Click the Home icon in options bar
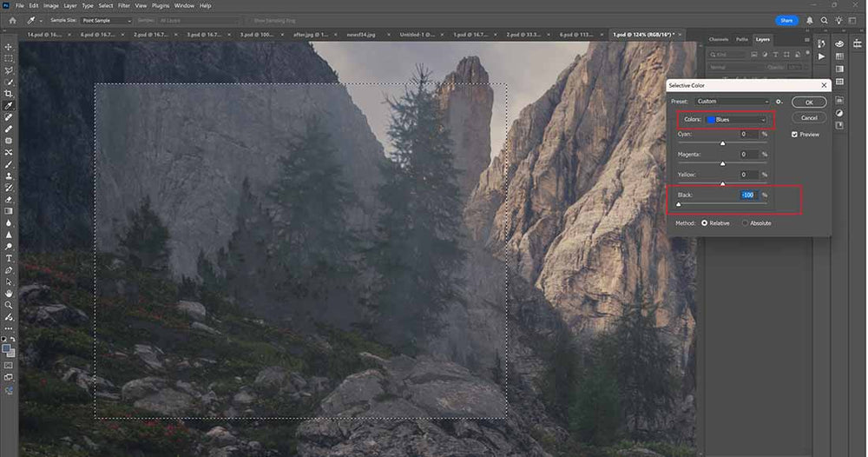The width and height of the screenshot is (868, 457). point(13,21)
